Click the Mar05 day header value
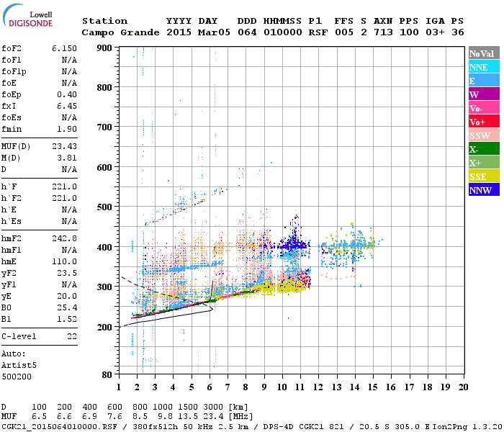This screenshot has height=432, width=504. pyautogui.click(x=214, y=32)
